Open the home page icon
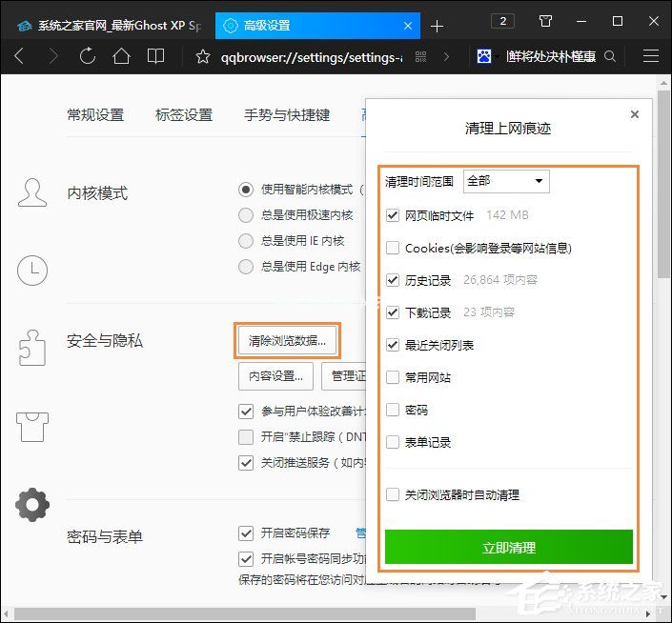 coord(121,56)
